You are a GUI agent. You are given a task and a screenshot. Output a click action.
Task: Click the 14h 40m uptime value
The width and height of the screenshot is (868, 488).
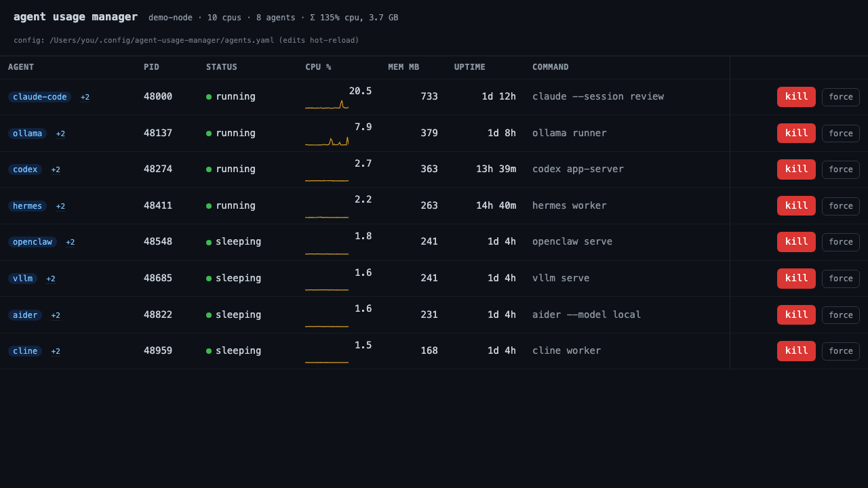pyautogui.click(x=496, y=206)
